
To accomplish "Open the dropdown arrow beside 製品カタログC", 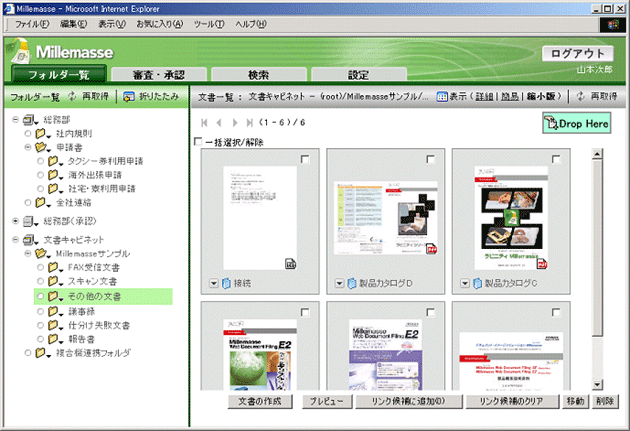I will 466,284.
